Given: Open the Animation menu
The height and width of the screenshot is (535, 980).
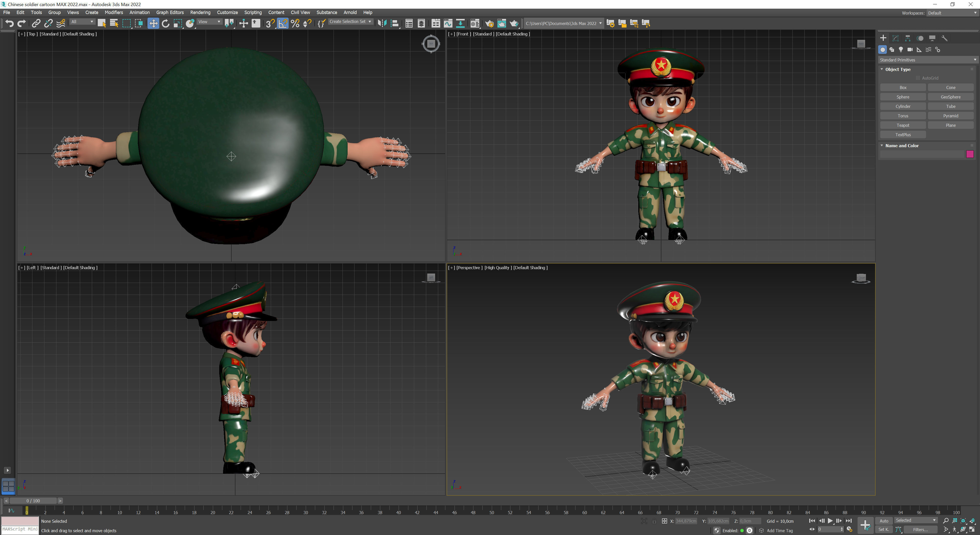Looking at the screenshot, I should [x=139, y=13].
